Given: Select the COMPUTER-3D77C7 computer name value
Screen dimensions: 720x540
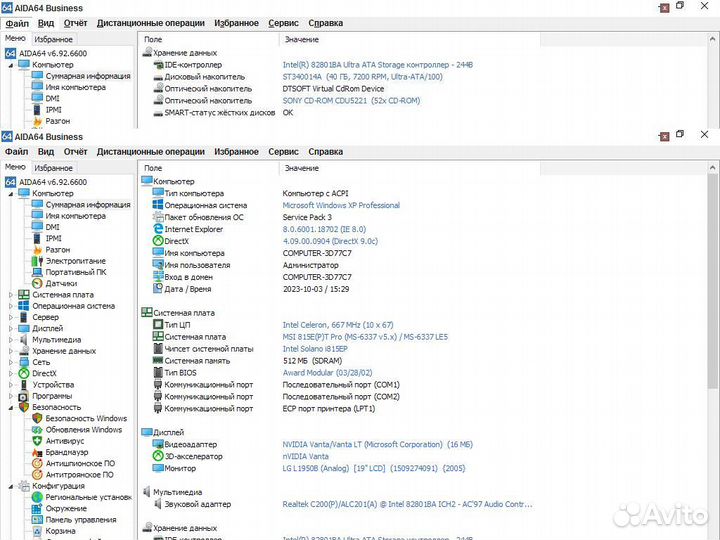Looking at the screenshot, I should click(317, 253).
